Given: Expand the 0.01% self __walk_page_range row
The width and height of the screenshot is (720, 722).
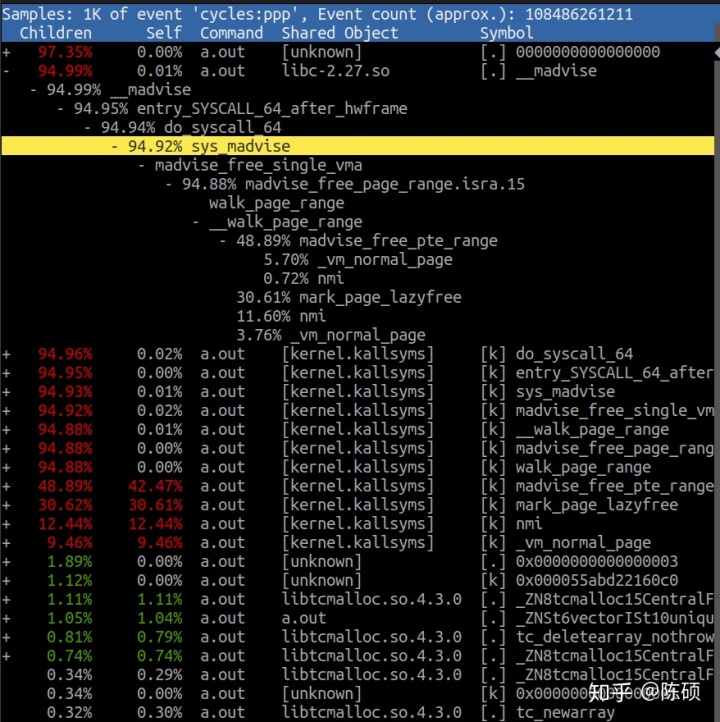Looking at the screenshot, I should point(6,430).
